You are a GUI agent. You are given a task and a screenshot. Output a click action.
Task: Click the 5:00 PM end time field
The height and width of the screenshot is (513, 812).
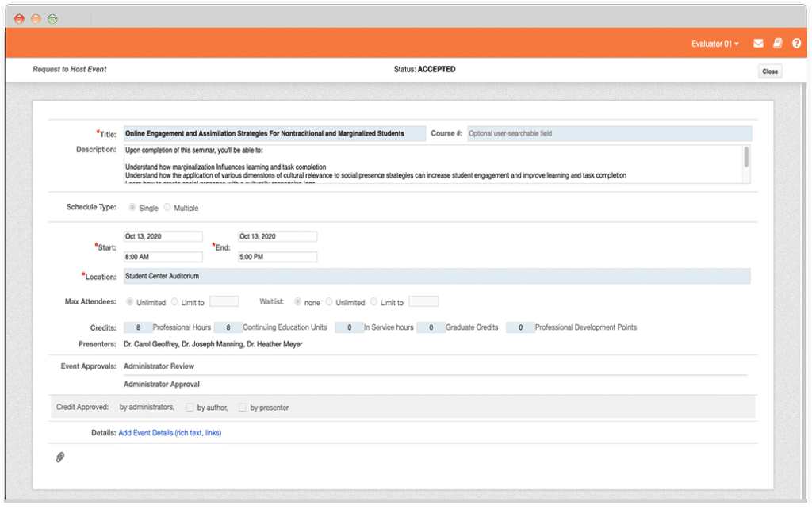tap(277, 255)
